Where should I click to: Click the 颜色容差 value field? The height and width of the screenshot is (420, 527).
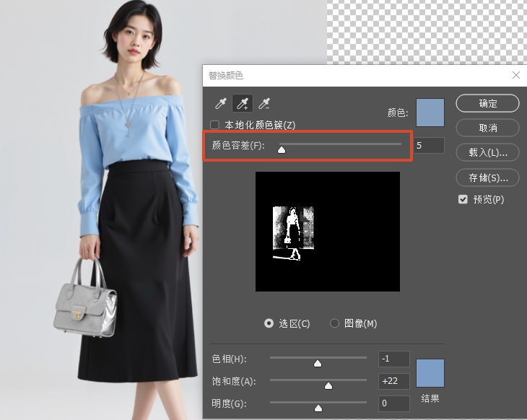429,146
